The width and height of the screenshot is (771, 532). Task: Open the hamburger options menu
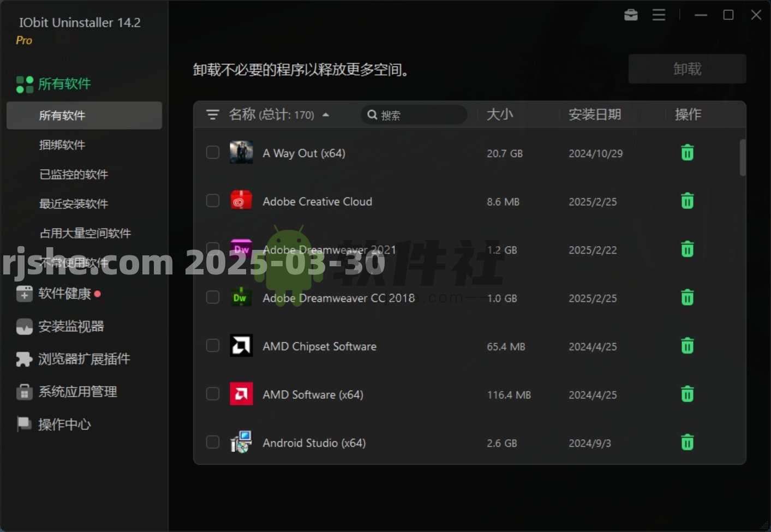659,15
